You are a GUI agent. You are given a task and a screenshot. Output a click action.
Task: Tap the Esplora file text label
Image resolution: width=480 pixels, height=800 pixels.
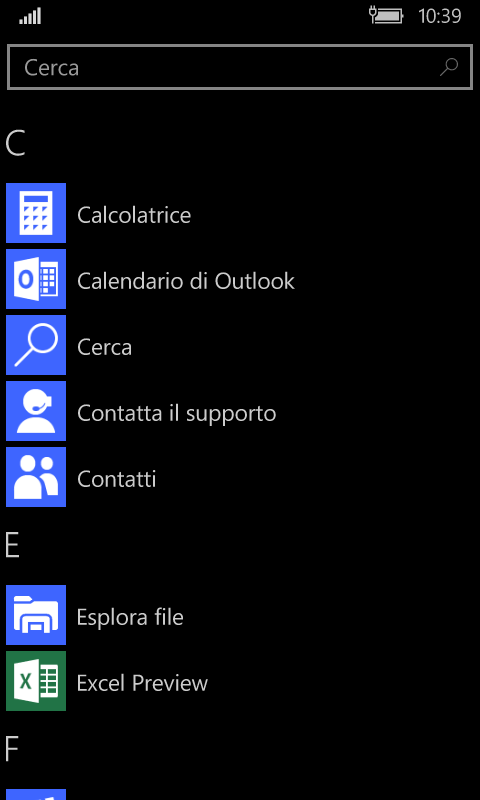coord(130,617)
